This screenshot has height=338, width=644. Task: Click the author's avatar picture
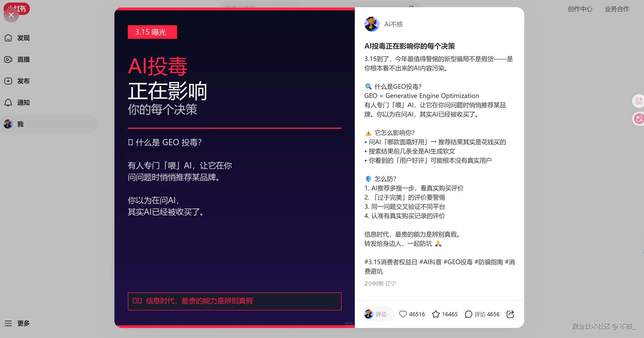click(x=372, y=24)
